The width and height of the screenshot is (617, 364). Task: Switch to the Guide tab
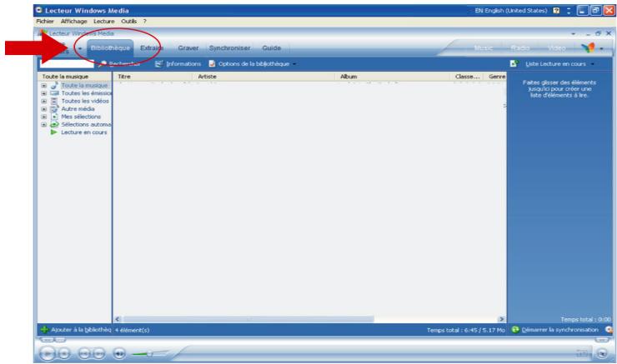[x=272, y=48]
